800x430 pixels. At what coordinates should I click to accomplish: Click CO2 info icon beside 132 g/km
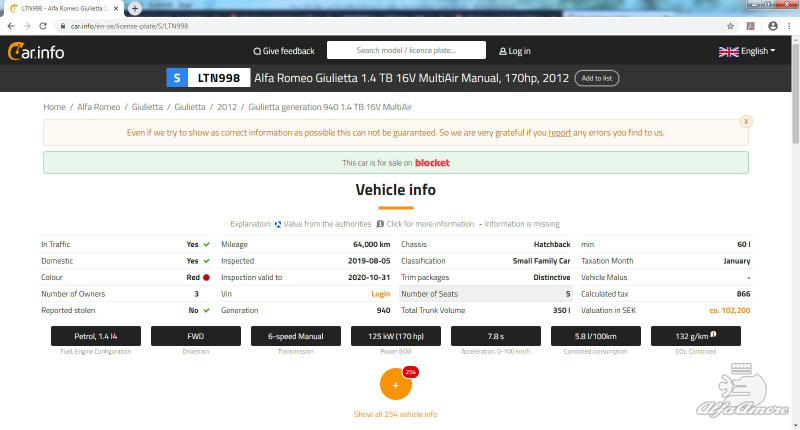712,335
